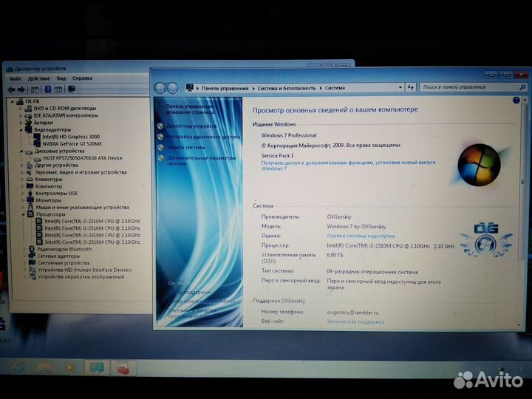This screenshot has height=399, width=532.
Task: Expand the Батареи node
Action: [x=21, y=123]
